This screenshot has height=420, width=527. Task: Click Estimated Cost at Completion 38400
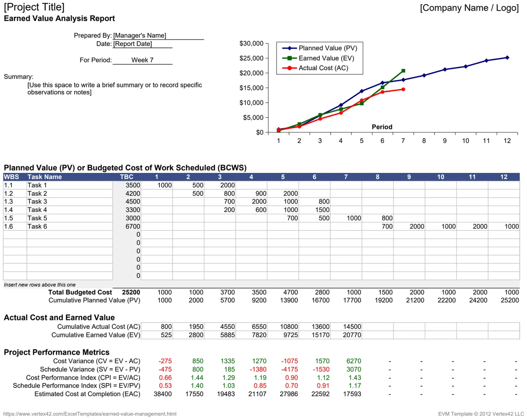(162, 394)
